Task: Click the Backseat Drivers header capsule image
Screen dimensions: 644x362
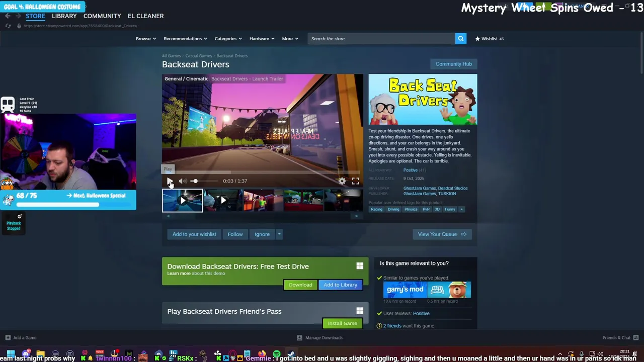Action: click(423, 100)
